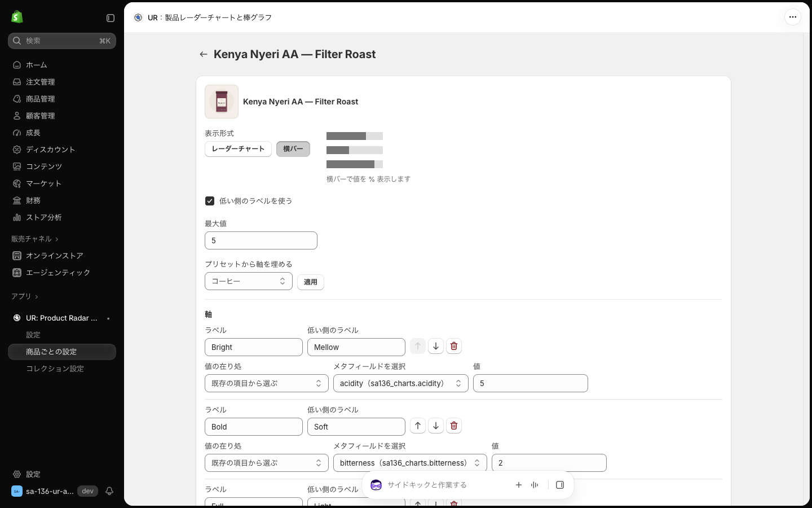Add attachment with Sidekick plus icon
This screenshot has height=508, width=812.
tap(519, 485)
